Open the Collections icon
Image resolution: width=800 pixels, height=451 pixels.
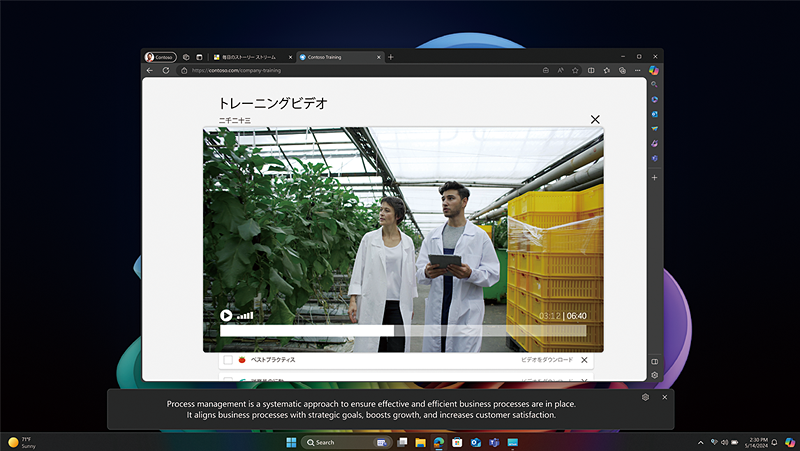click(622, 70)
